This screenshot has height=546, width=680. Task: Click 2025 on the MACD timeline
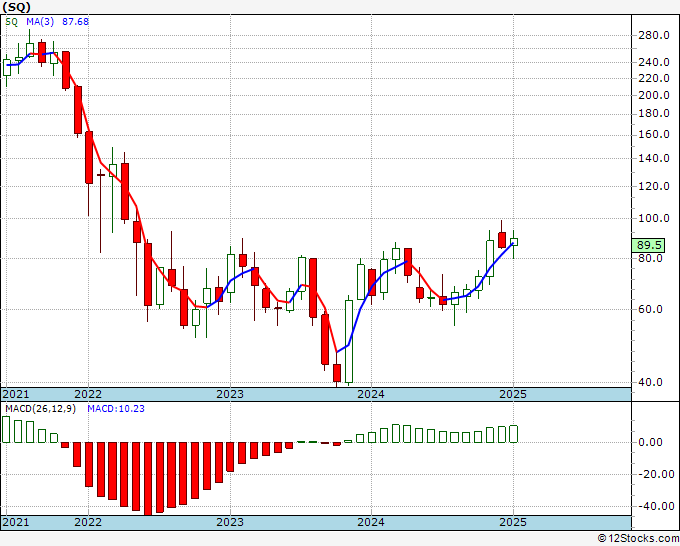513,522
